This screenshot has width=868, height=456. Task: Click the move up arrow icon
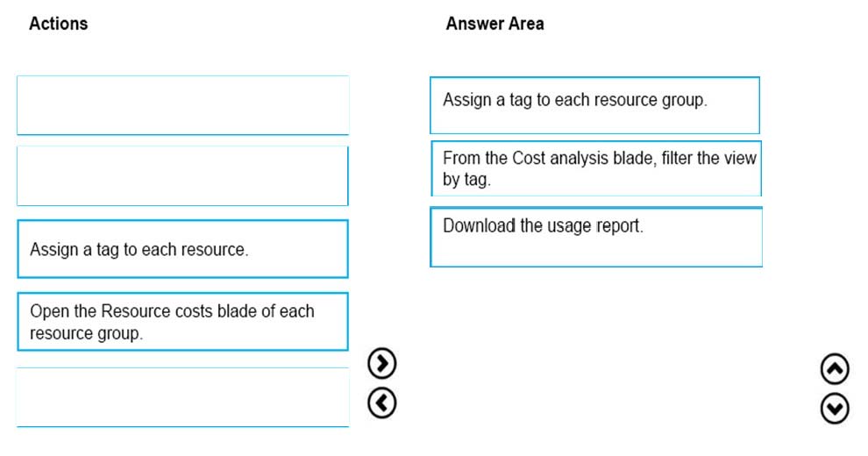835,369
